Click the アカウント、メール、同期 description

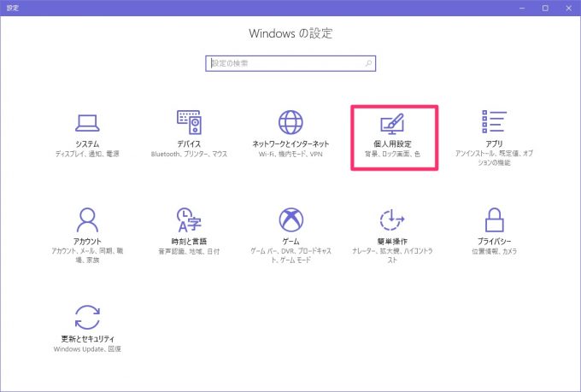tap(87, 255)
